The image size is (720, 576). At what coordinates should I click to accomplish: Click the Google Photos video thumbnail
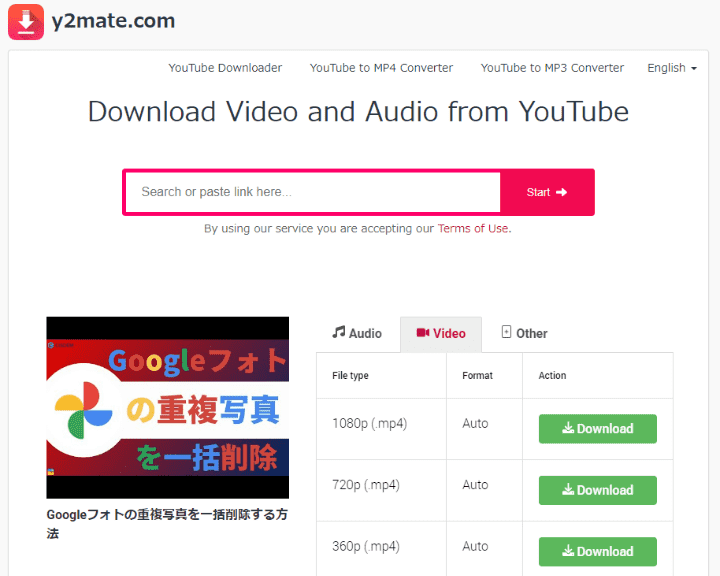[x=168, y=407]
